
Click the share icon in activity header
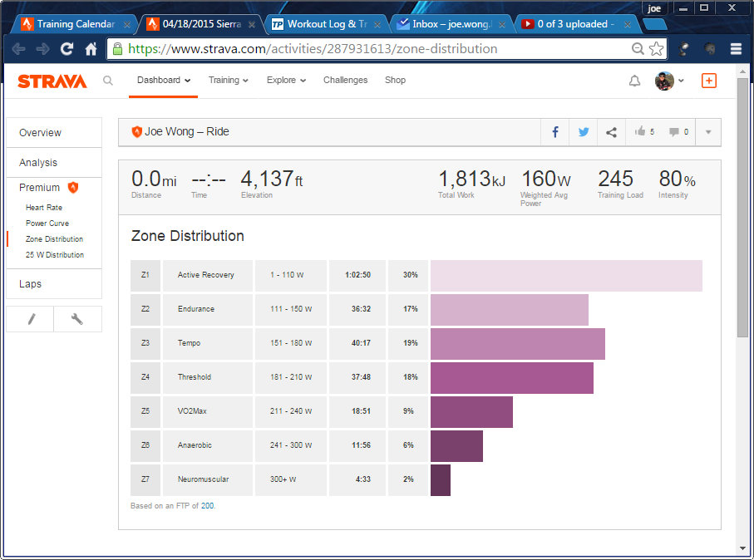[611, 132]
